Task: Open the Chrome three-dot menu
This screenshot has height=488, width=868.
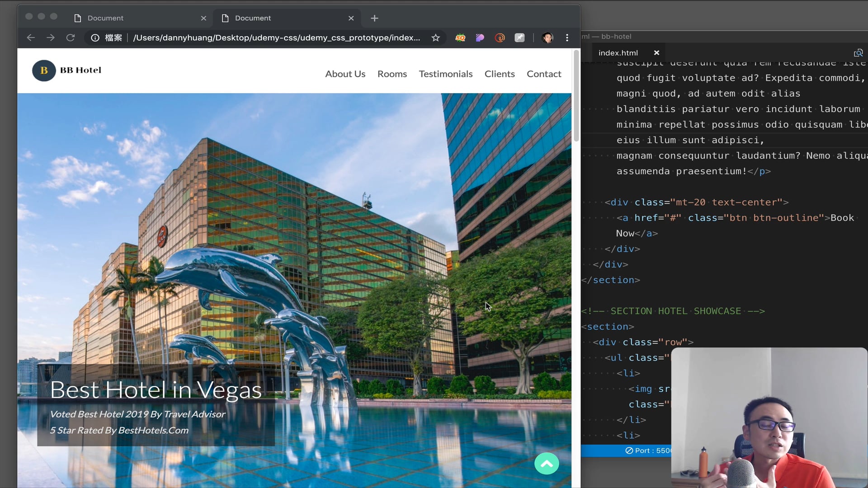Action: [567, 38]
